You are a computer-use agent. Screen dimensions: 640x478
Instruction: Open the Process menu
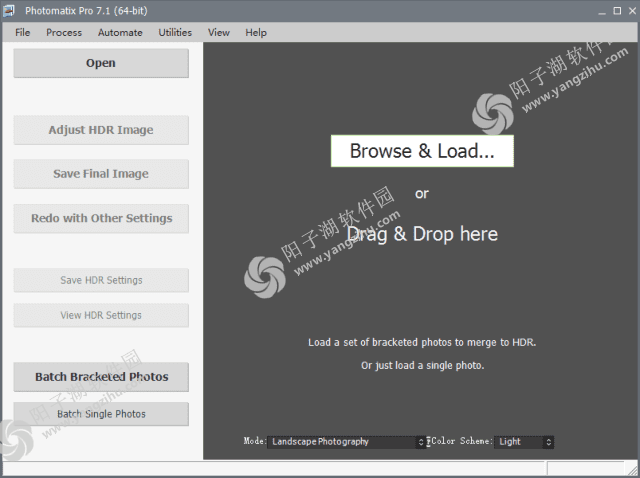[64, 32]
